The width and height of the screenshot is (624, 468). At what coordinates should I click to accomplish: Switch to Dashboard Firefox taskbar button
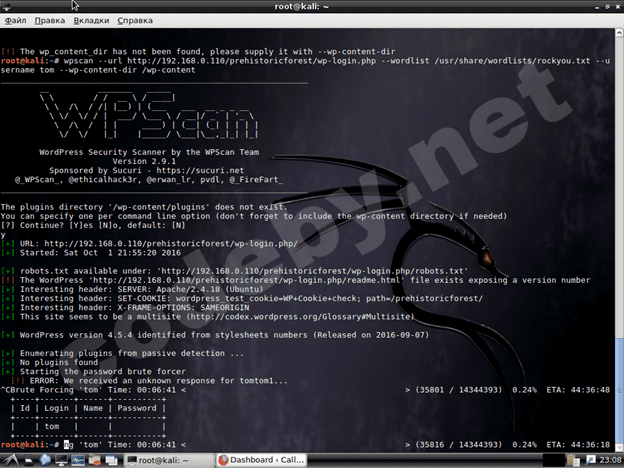click(262, 460)
